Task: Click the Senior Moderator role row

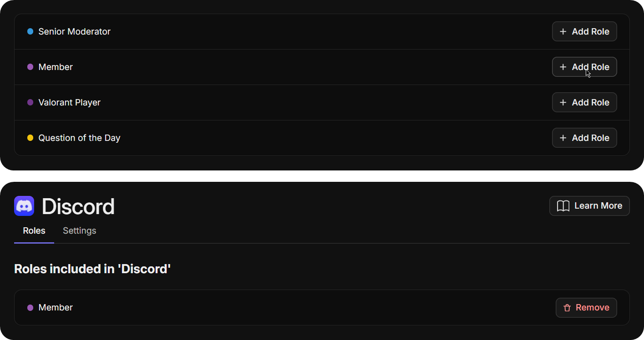Action: [74, 31]
